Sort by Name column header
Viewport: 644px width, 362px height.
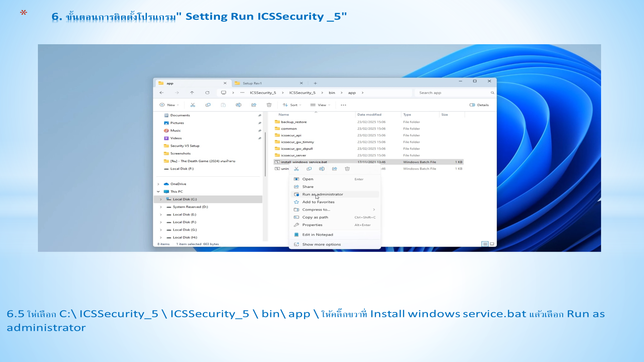284,115
